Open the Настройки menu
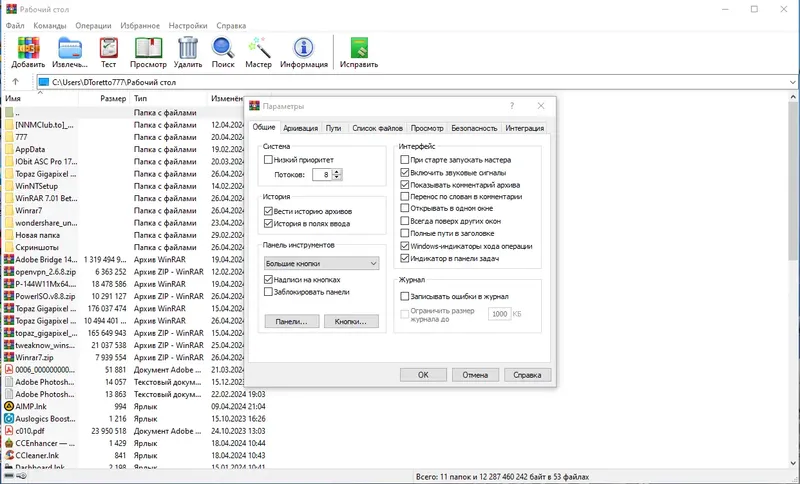800x484 pixels. pos(188,26)
